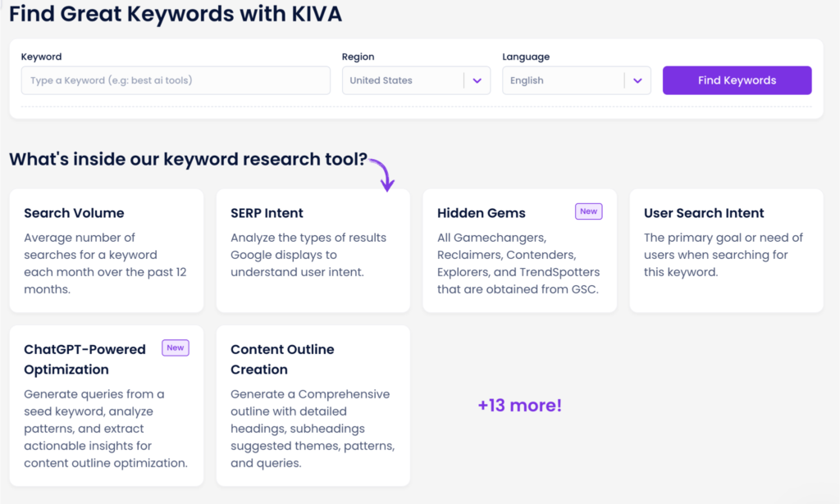This screenshot has height=504, width=840.
Task: Click the Keyword input field
Action: 176,80
